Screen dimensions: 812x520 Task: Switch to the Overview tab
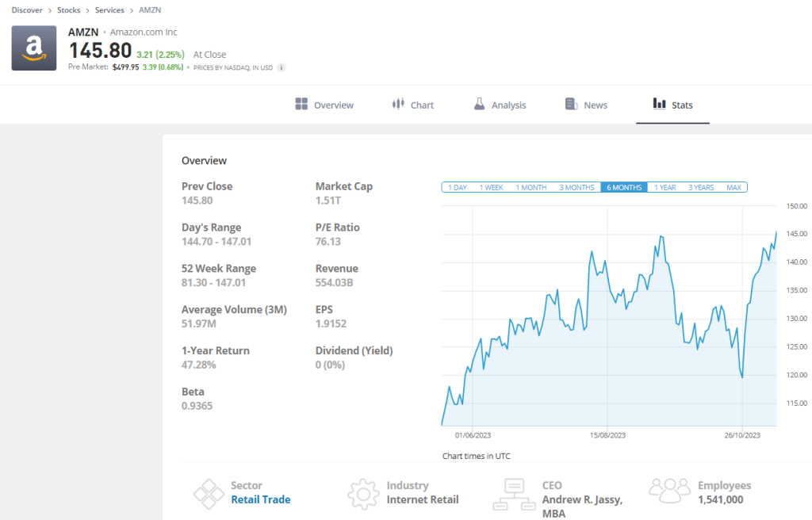(324, 104)
